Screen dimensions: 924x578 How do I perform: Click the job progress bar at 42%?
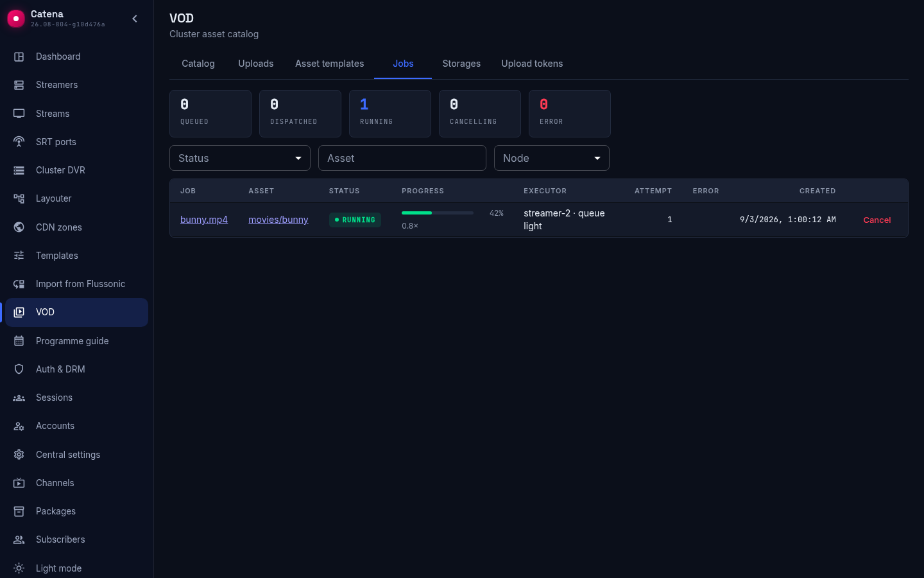tap(438, 213)
